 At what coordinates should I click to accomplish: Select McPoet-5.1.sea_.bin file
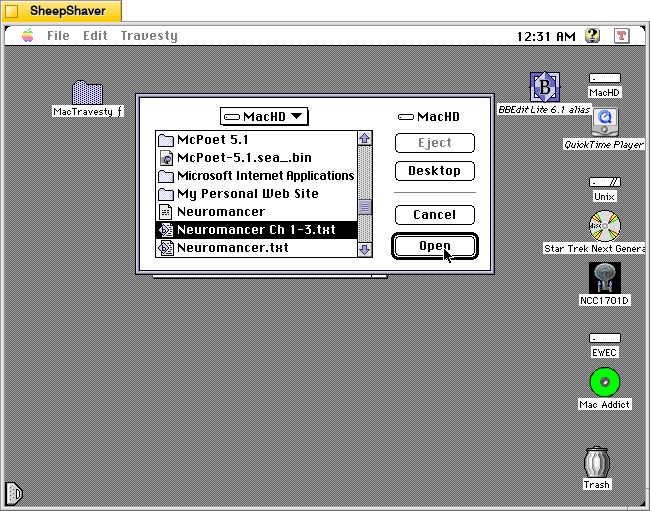pyautogui.click(x=256, y=158)
